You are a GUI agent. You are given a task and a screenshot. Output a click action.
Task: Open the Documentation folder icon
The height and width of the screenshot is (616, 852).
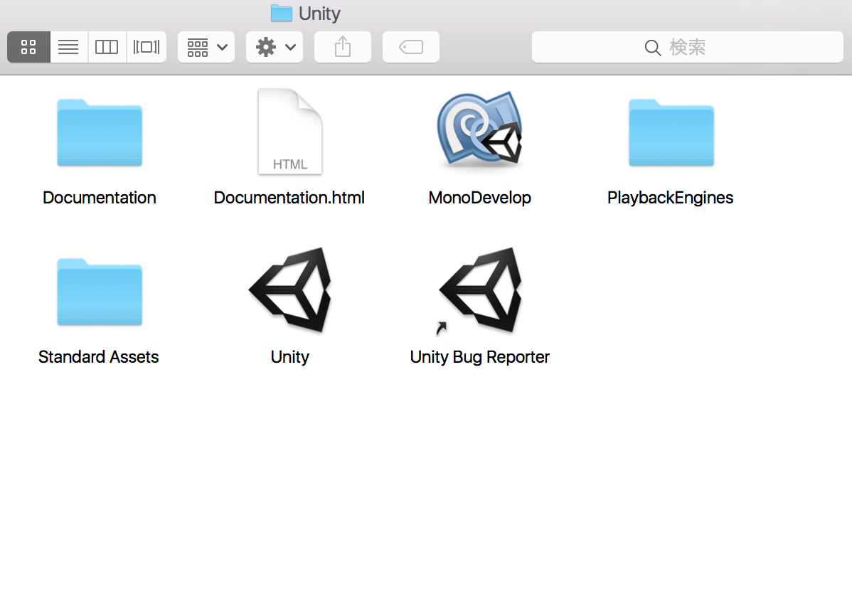(100, 132)
